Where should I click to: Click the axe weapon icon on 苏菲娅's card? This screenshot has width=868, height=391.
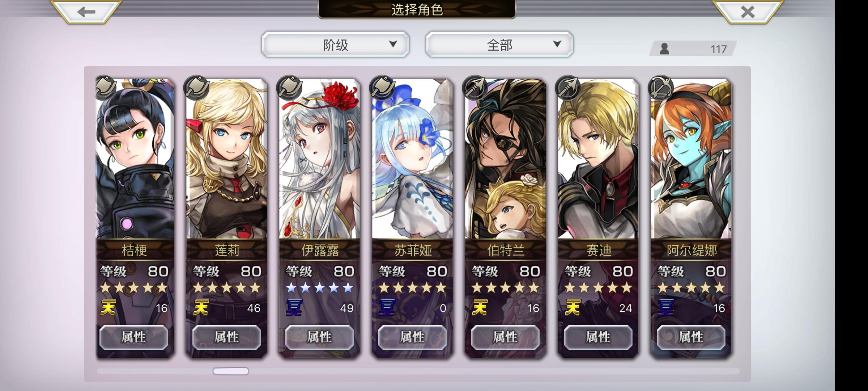382,88
